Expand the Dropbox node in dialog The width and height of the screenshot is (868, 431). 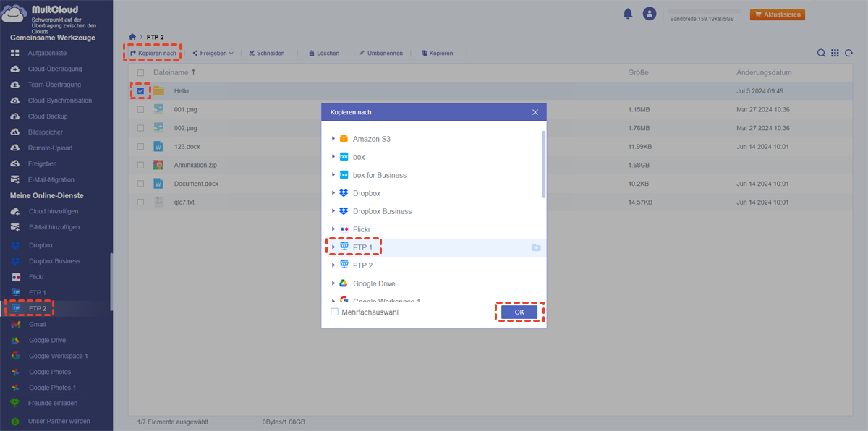pyautogui.click(x=333, y=192)
